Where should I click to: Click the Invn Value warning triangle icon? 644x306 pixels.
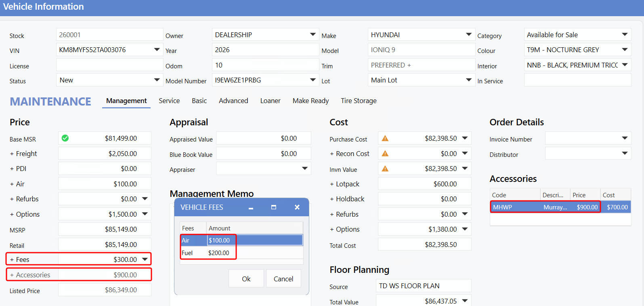point(385,169)
